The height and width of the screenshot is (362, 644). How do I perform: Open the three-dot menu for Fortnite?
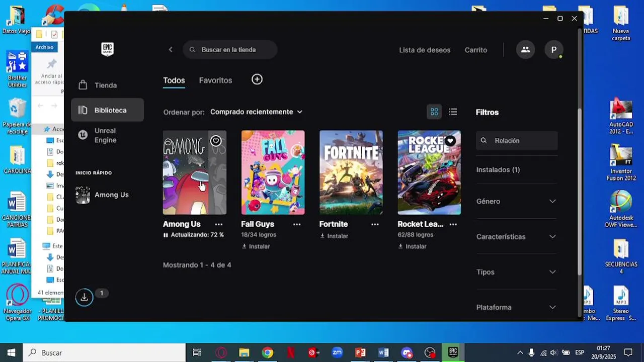[375, 224]
